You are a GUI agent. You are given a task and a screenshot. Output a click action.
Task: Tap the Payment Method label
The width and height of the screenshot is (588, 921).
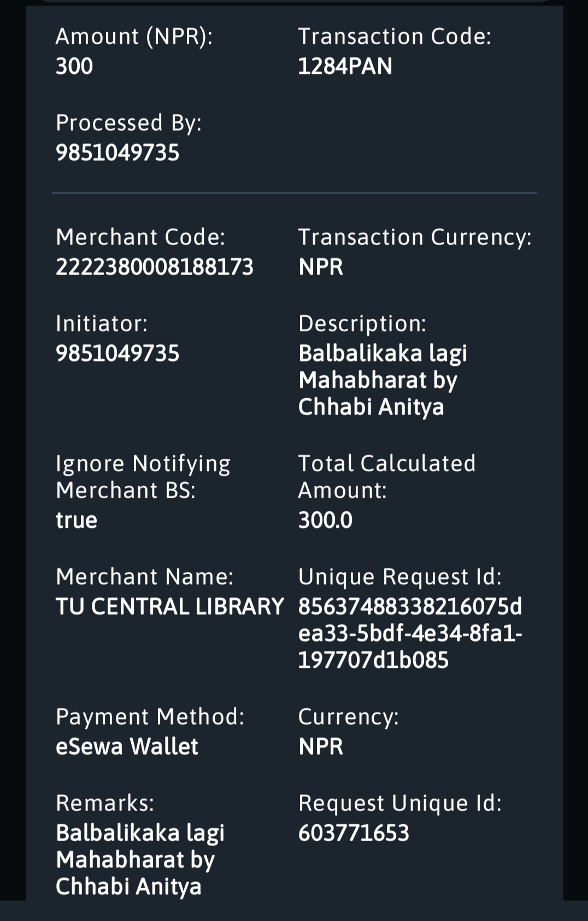[150, 716]
